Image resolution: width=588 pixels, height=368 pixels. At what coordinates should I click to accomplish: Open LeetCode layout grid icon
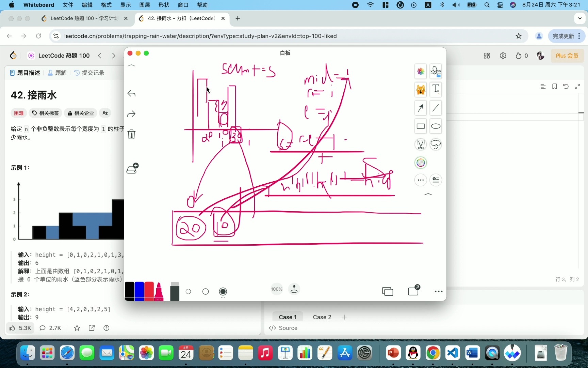(x=487, y=56)
